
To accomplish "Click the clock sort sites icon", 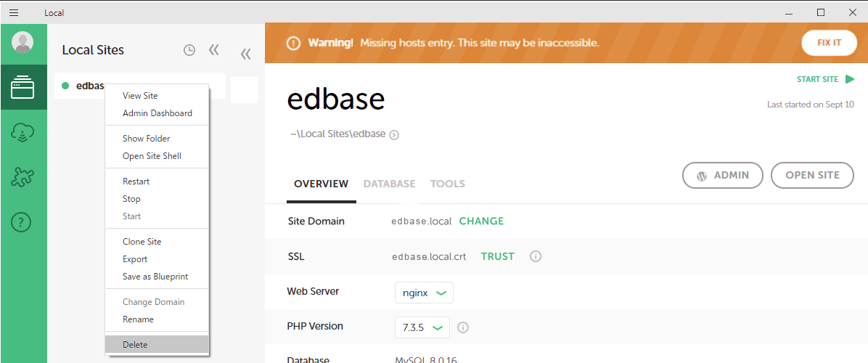I will click(189, 50).
